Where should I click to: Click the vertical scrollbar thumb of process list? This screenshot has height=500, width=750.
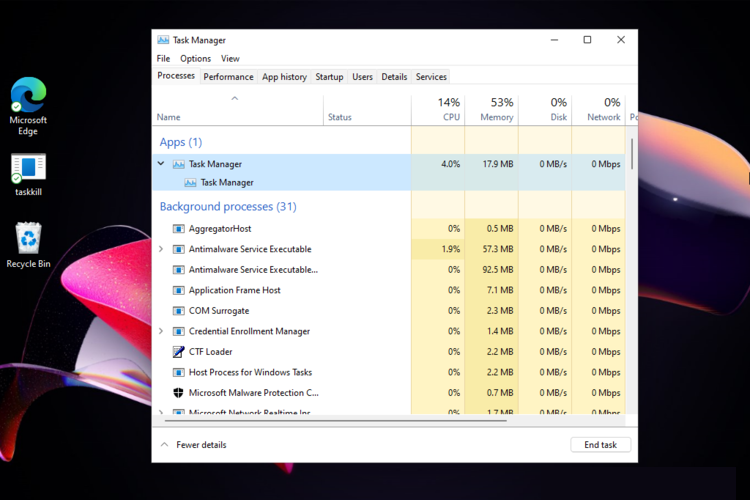(x=632, y=154)
